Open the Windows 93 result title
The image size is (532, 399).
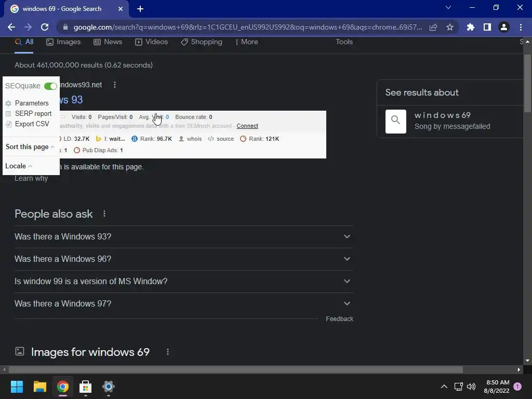pos(71,100)
